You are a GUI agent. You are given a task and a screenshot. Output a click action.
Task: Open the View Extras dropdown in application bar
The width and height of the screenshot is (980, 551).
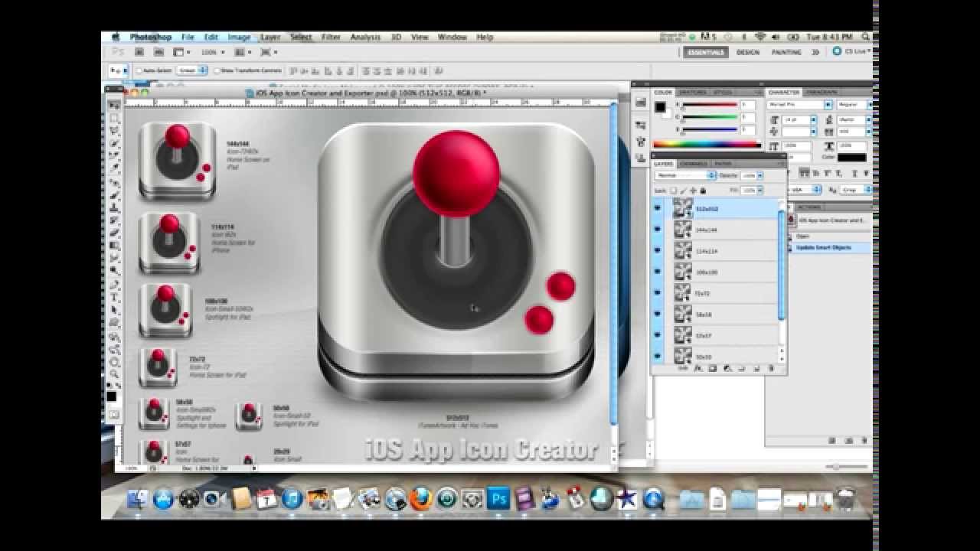coord(181,52)
